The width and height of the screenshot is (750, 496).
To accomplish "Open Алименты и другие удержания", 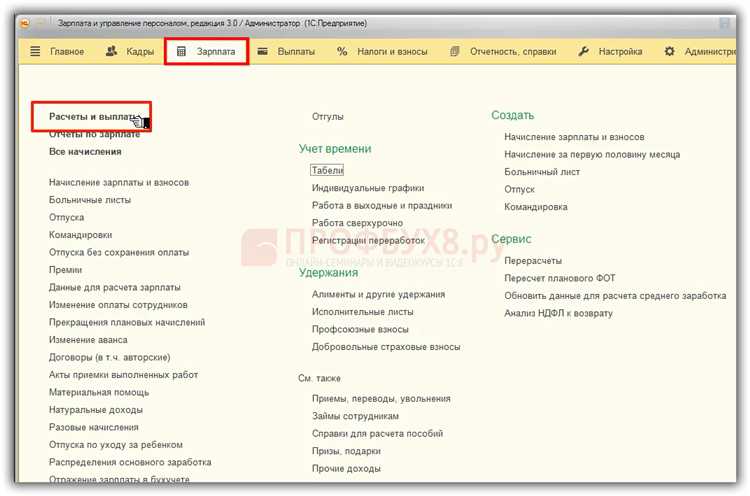I will [364, 294].
